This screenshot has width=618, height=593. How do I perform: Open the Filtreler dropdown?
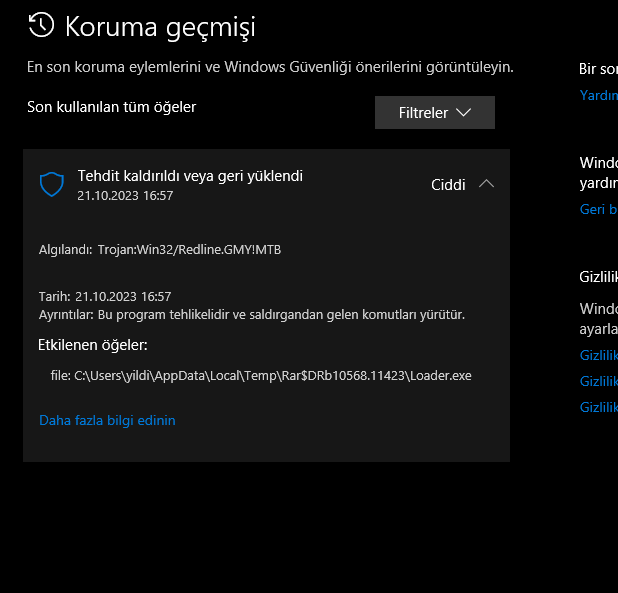pyautogui.click(x=435, y=113)
